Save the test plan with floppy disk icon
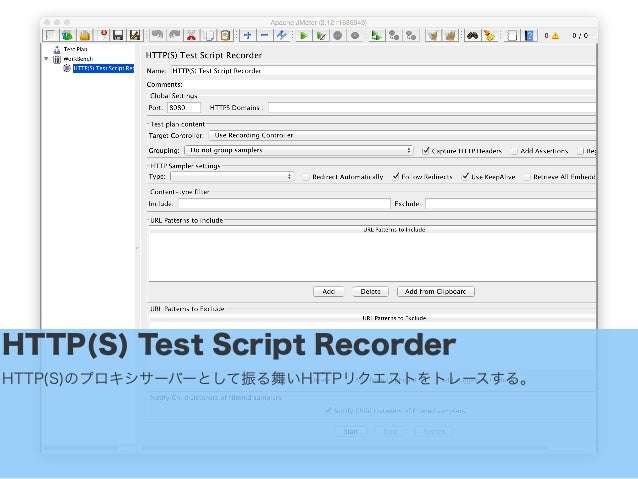 (x=118, y=35)
